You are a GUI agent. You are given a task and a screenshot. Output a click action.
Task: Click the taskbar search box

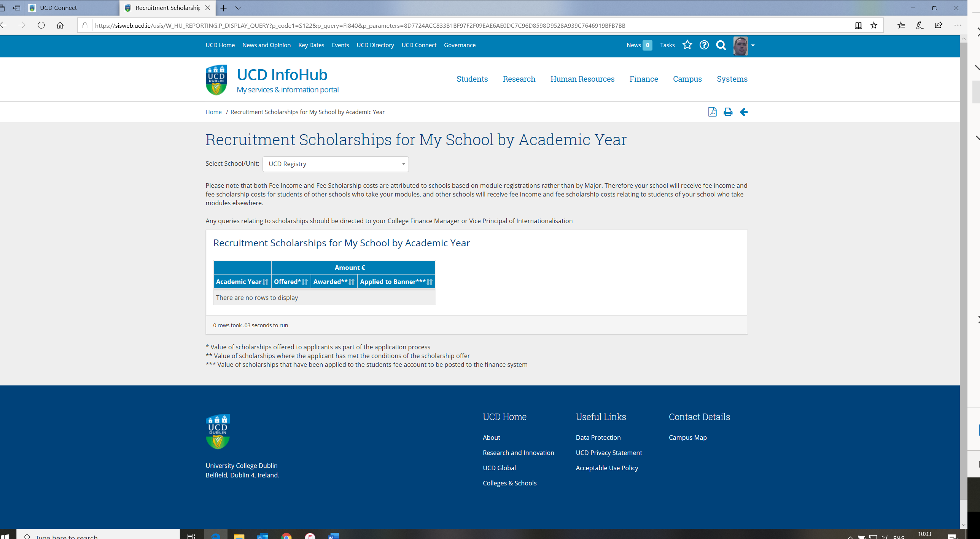point(98,534)
